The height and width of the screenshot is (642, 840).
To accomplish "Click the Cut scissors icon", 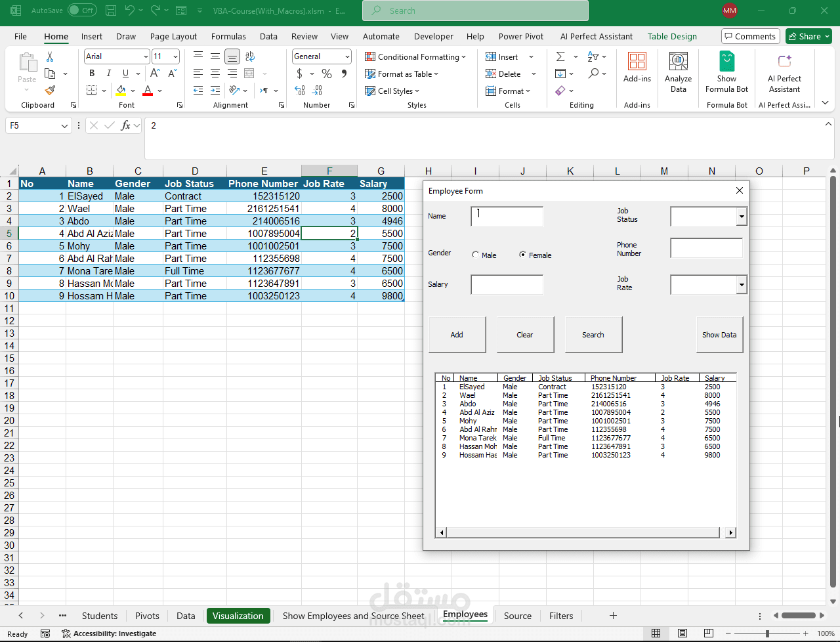I will (x=50, y=57).
